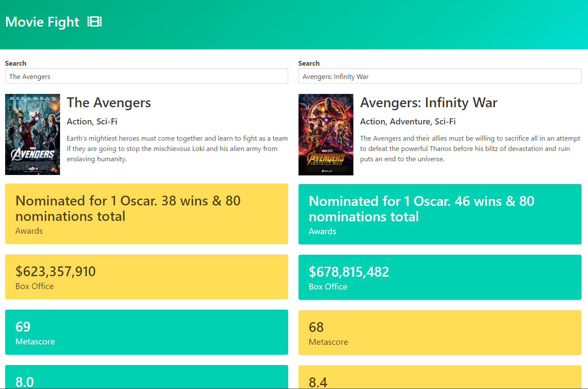Click the film strip icon in header
The width and height of the screenshot is (588, 389).
95,21
